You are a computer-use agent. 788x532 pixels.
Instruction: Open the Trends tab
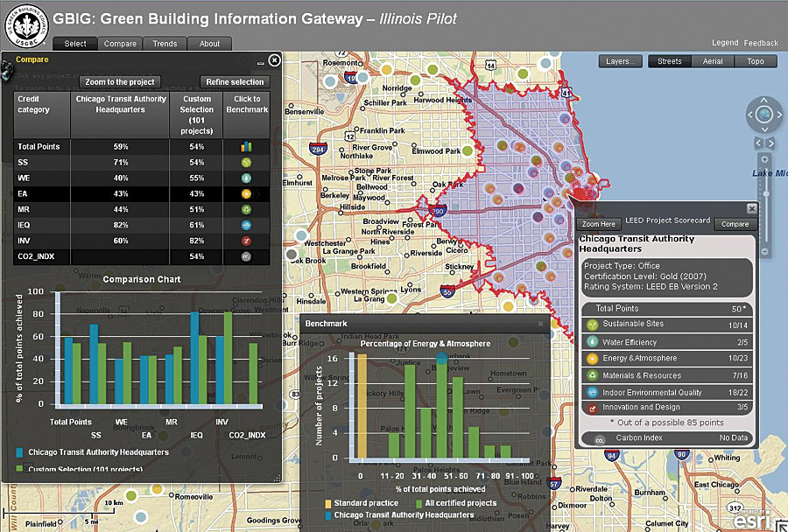[165, 44]
